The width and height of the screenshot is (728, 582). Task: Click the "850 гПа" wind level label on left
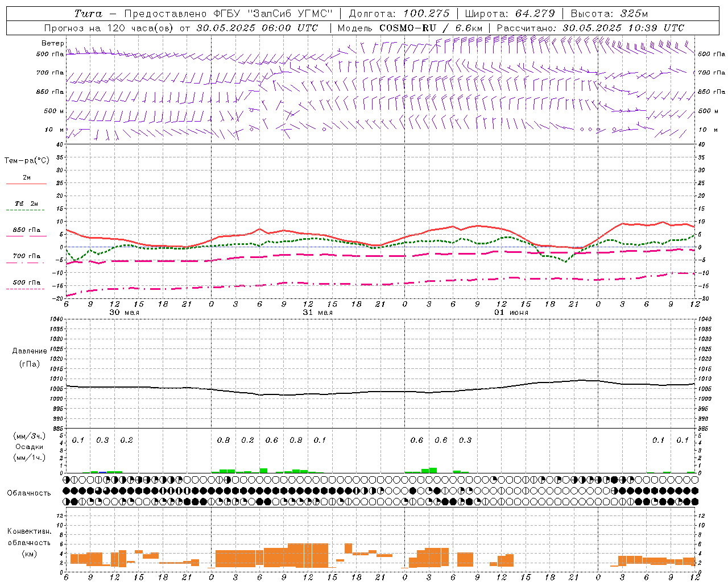point(50,92)
